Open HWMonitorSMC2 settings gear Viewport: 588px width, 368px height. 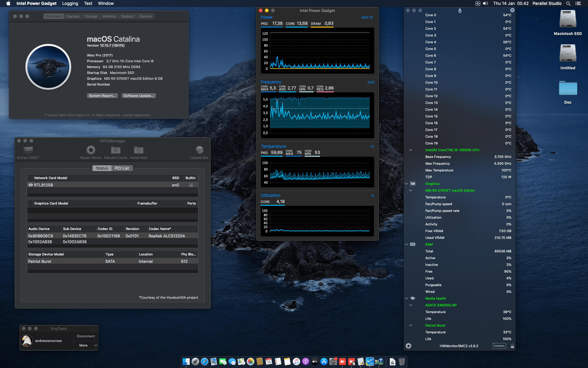[409, 346]
